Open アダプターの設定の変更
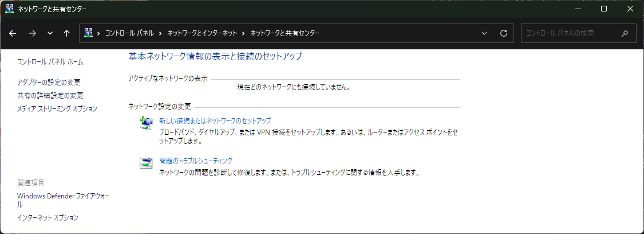Screen dimensions: 644x234 coord(49,82)
